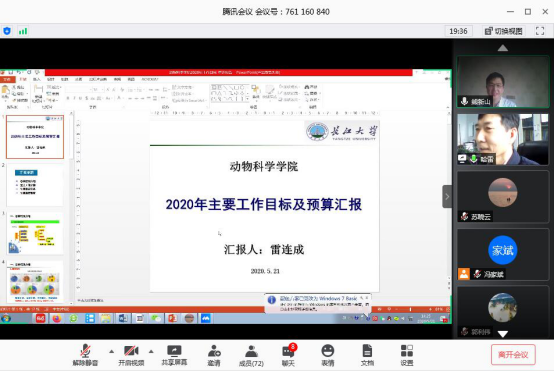Check network signal strength indicator
Viewport: 554px width, 371px height.
point(23,31)
